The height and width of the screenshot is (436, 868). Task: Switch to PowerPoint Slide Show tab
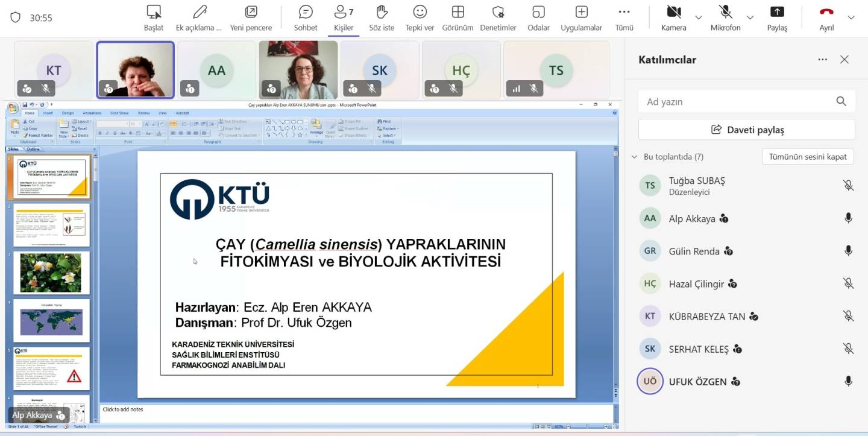[119, 113]
